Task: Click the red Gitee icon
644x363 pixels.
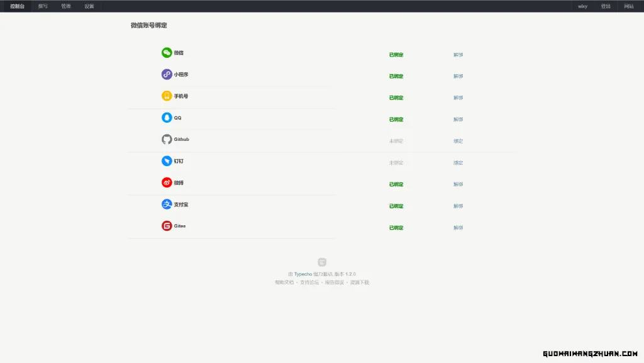Action: point(166,226)
